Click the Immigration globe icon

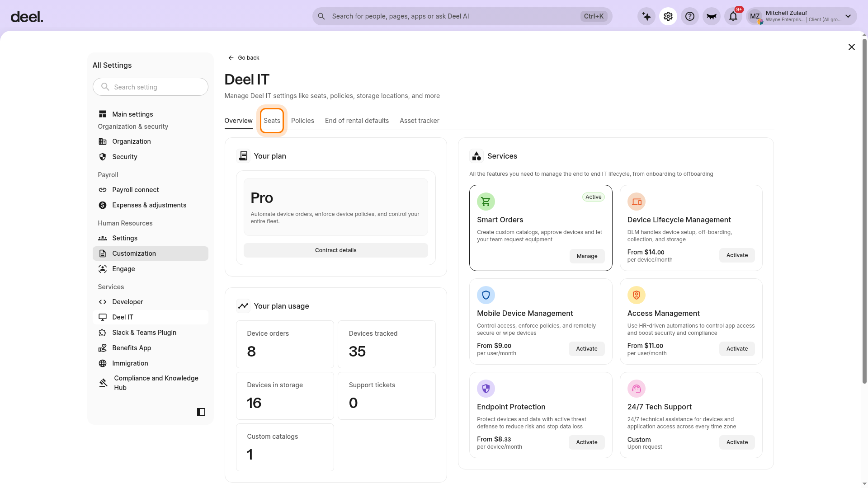point(103,363)
